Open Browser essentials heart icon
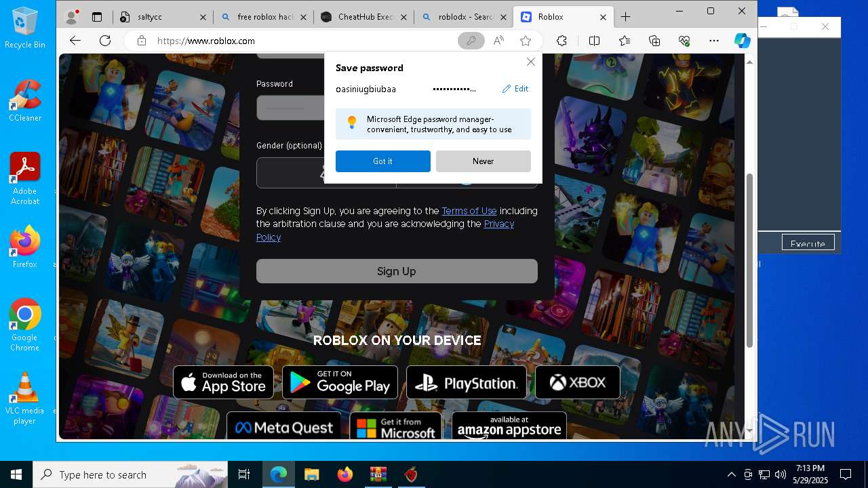Viewport: 868px width, 488px height. click(x=684, y=41)
